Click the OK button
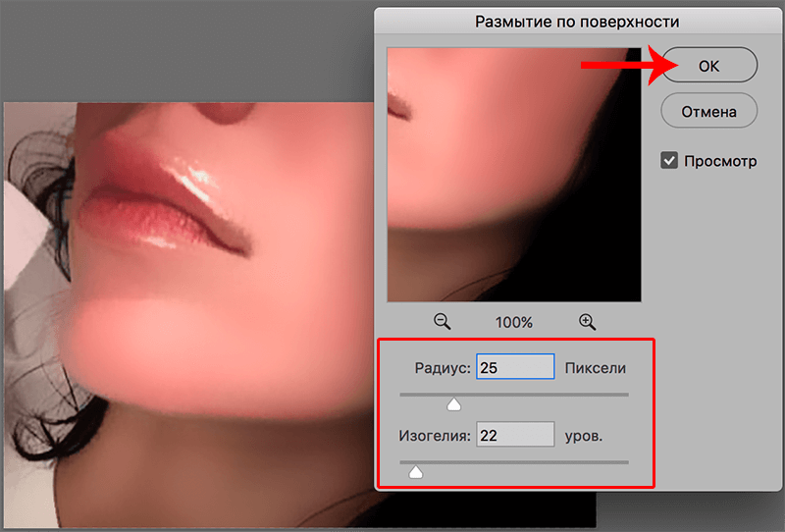The height and width of the screenshot is (532, 785). (708, 65)
